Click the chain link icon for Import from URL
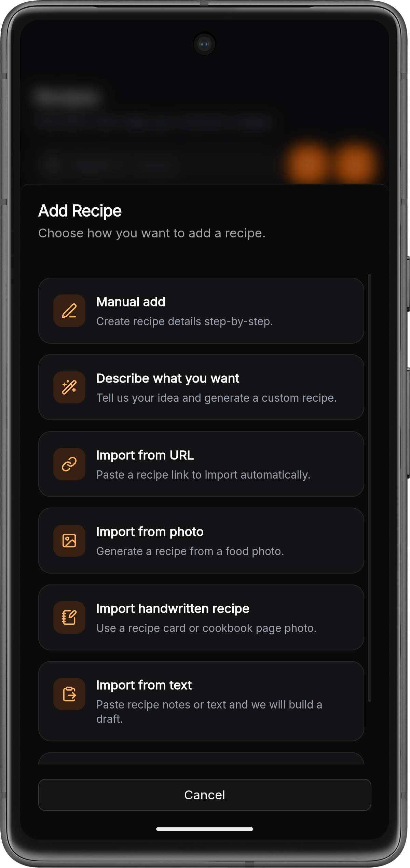The height and width of the screenshot is (868, 410). (x=69, y=464)
